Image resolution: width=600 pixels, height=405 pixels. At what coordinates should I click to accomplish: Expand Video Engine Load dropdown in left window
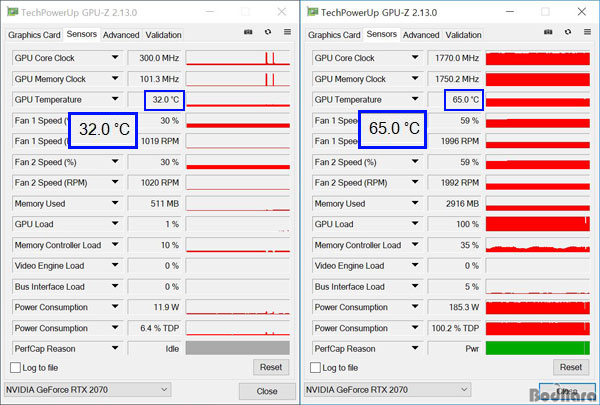115,265
